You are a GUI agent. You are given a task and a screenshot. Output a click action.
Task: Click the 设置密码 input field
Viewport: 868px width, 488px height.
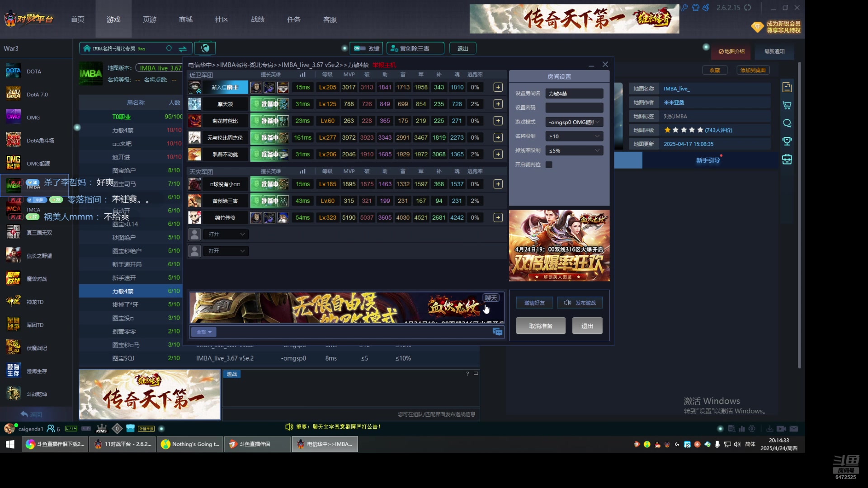tap(574, 108)
